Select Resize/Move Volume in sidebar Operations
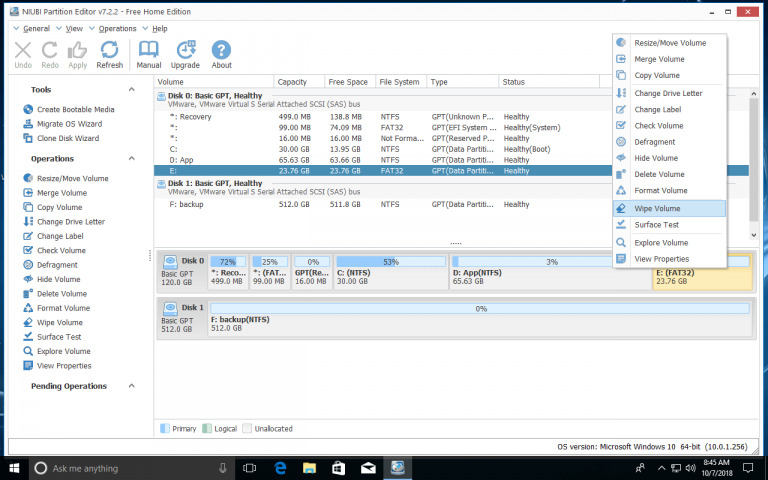Image resolution: width=768 pixels, height=480 pixels. pos(66,178)
